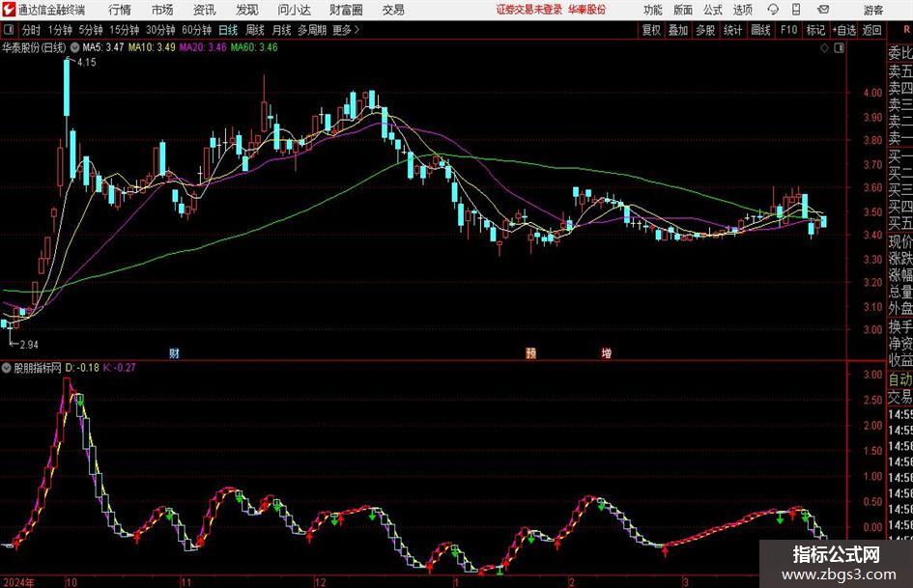Open the mail envelope icon
This screenshot has width=913, height=588.
click(x=823, y=10)
